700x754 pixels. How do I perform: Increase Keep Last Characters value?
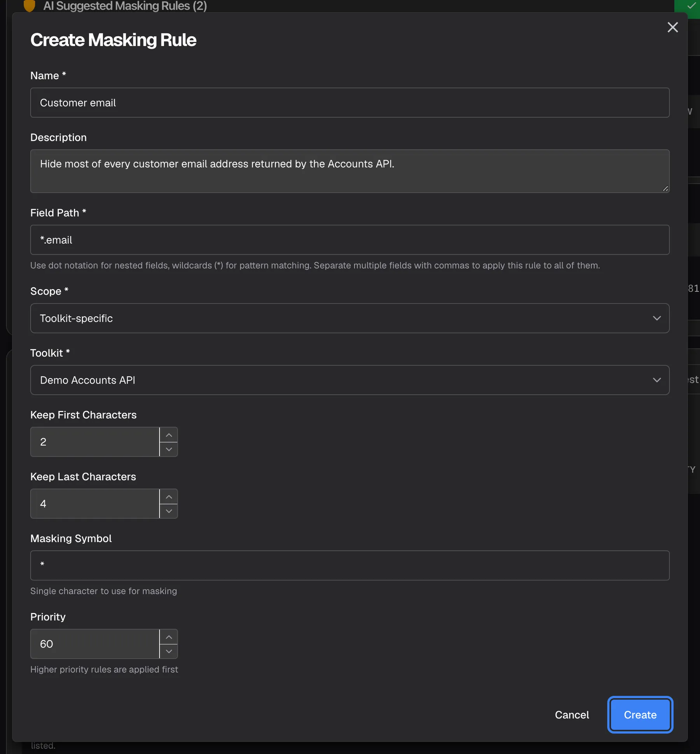pyautogui.click(x=169, y=497)
